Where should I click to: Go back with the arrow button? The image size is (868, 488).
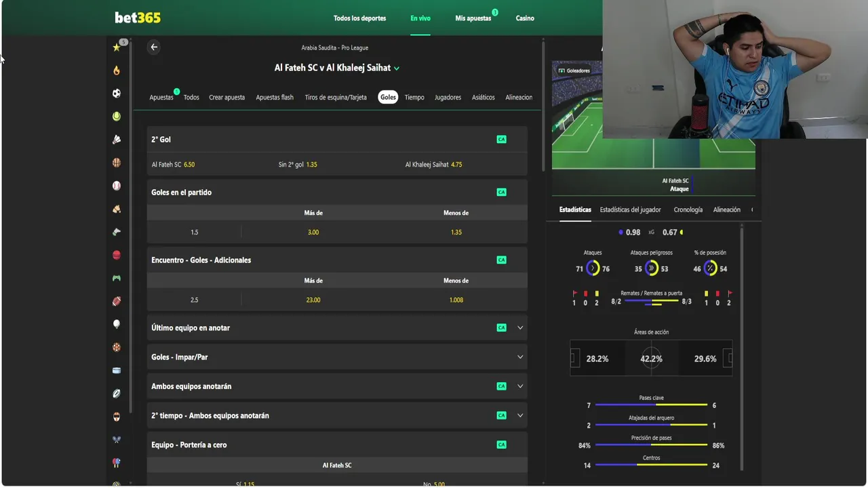pyautogui.click(x=154, y=47)
